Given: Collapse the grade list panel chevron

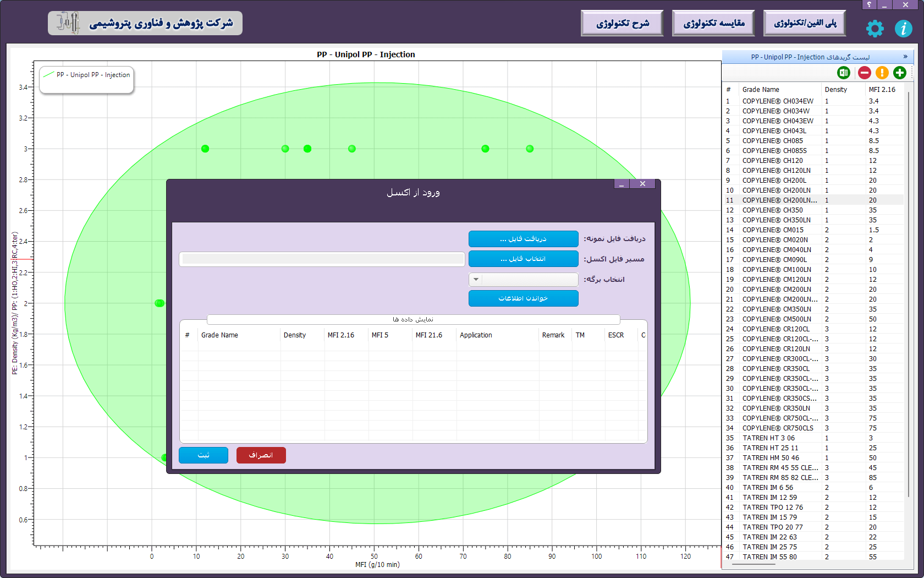Looking at the screenshot, I should [905, 57].
